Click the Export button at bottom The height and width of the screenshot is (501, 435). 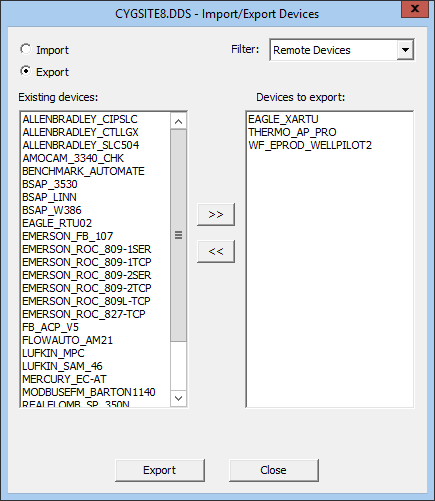tap(160, 470)
